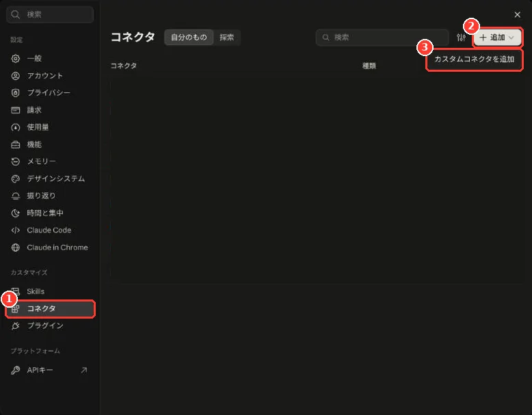
Task: Open the filter sliders icon next to search
Action: 461,38
